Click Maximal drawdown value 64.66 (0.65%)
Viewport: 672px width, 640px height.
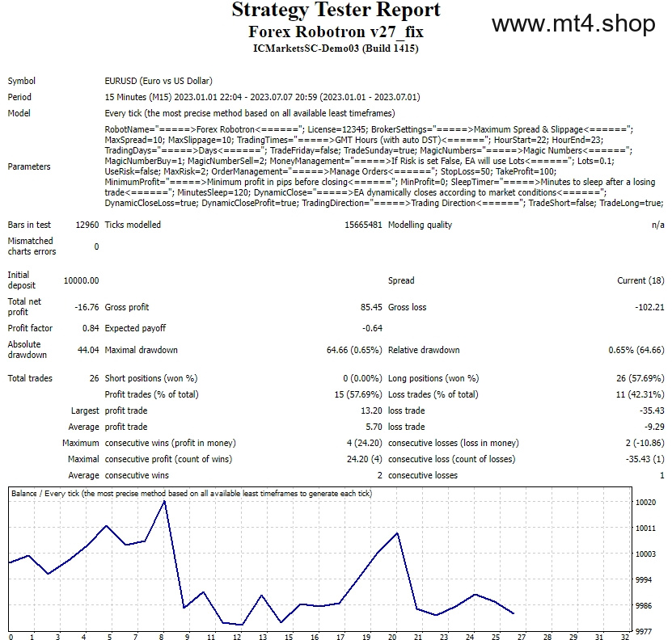[354, 350]
